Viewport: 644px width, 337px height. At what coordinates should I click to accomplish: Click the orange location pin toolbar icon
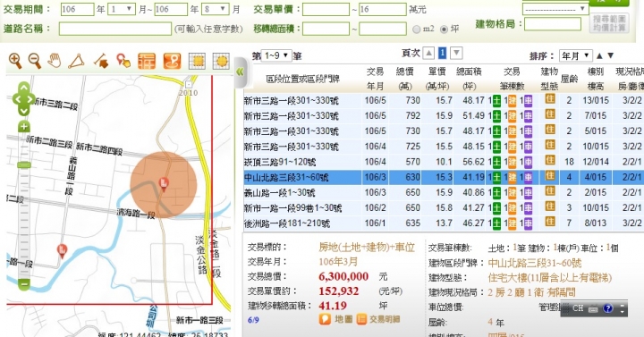click(x=172, y=61)
